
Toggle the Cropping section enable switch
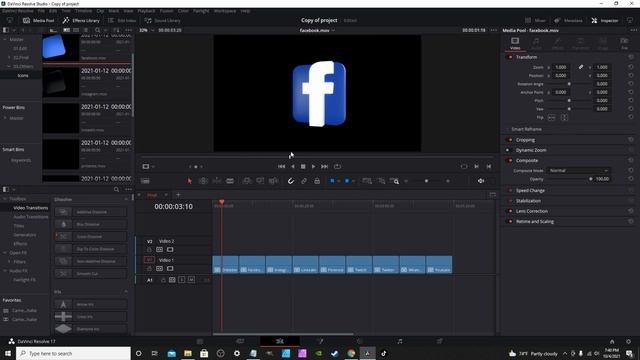point(510,140)
